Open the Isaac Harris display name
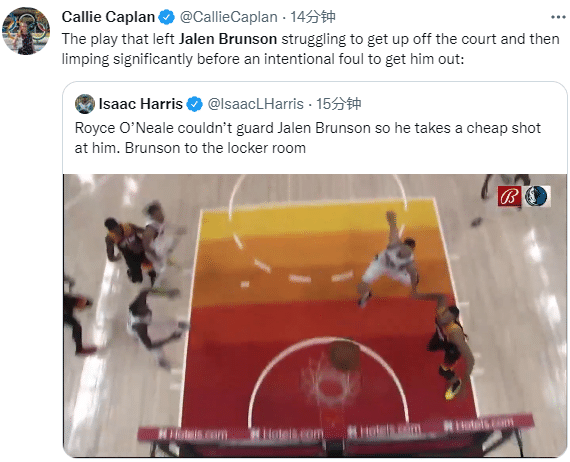 point(141,104)
